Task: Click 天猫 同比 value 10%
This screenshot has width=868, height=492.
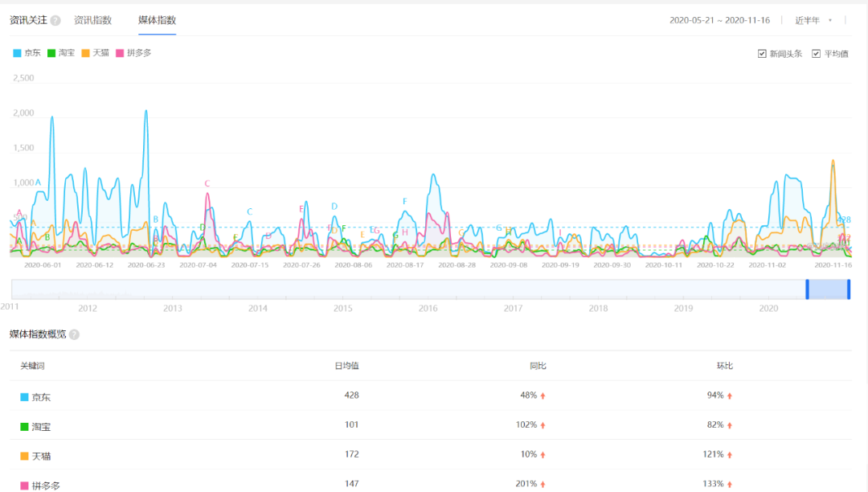Action: (x=529, y=454)
